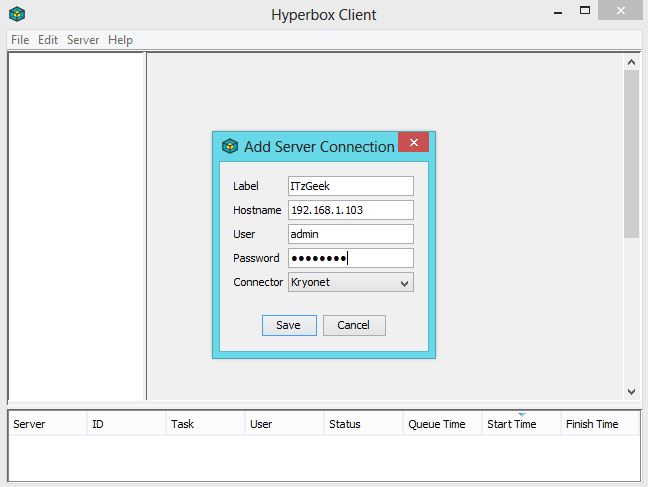Open the File menu
The width and height of the screenshot is (648, 487).
(20, 40)
